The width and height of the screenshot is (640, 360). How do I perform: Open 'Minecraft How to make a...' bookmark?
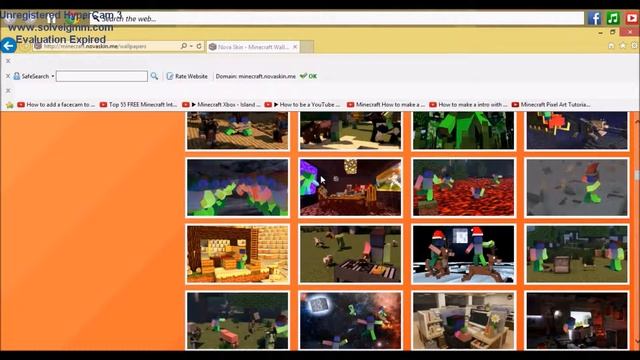coord(386,105)
